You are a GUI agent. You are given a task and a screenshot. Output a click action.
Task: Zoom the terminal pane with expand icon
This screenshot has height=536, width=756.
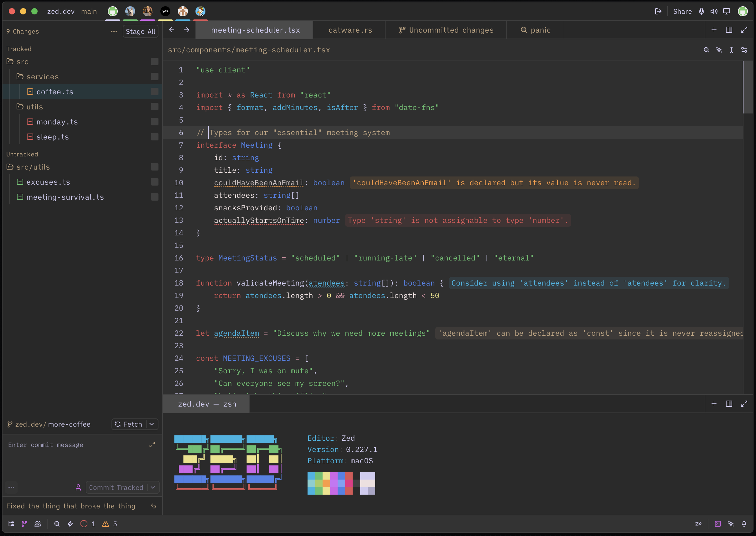[744, 404]
